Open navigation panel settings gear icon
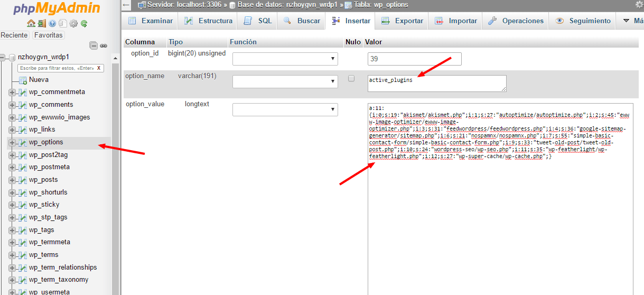 click(x=73, y=23)
